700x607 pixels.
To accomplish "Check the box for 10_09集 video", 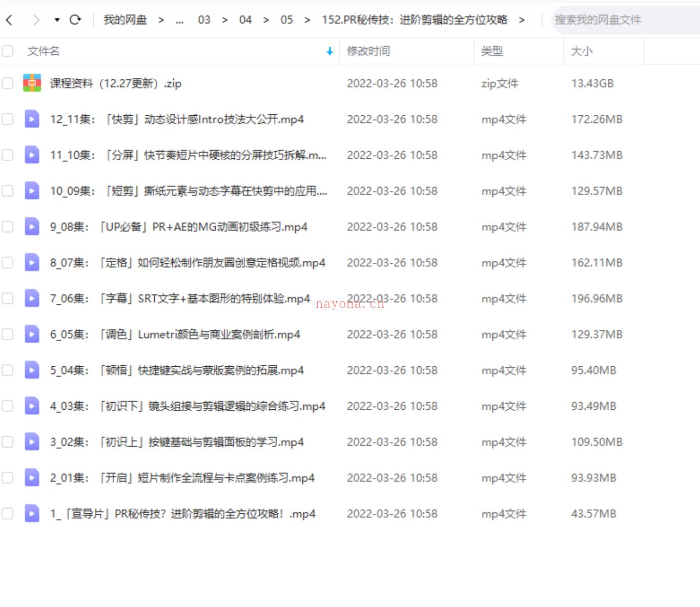I will pyautogui.click(x=7, y=191).
